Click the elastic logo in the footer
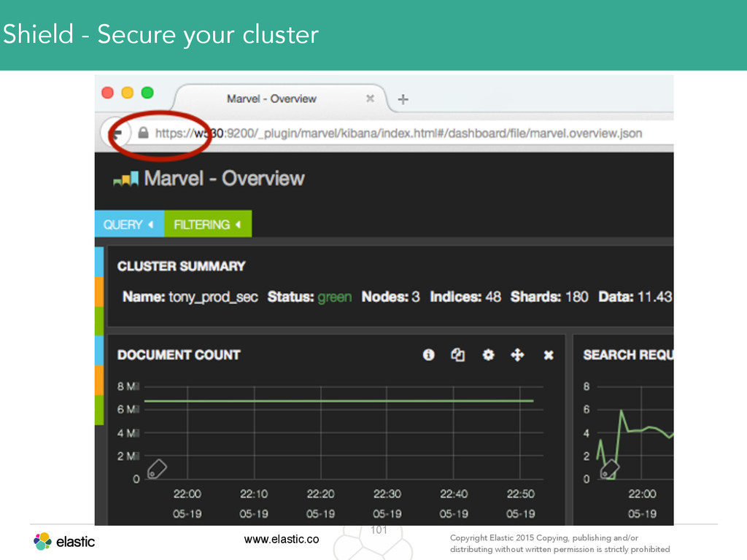 [x=64, y=542]
